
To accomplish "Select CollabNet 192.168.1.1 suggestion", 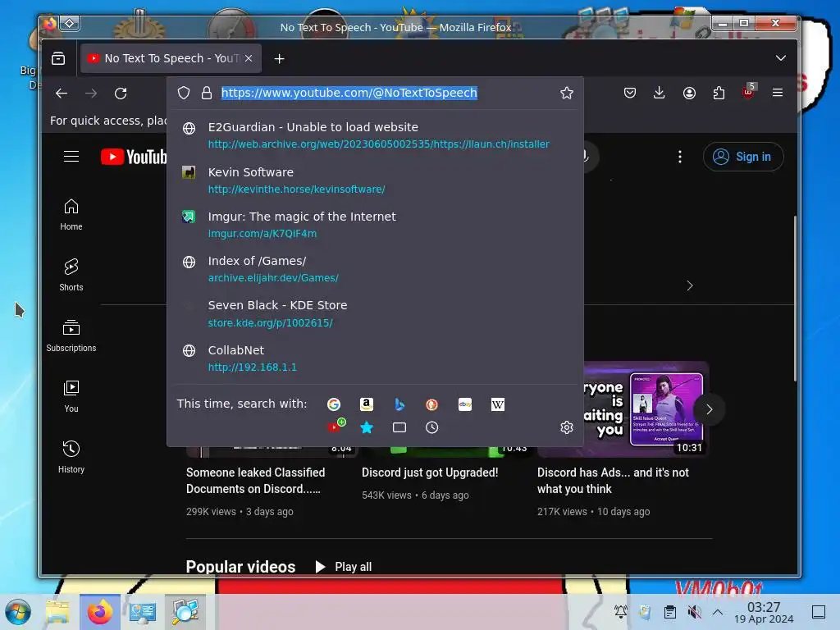I will coord(375,358).
